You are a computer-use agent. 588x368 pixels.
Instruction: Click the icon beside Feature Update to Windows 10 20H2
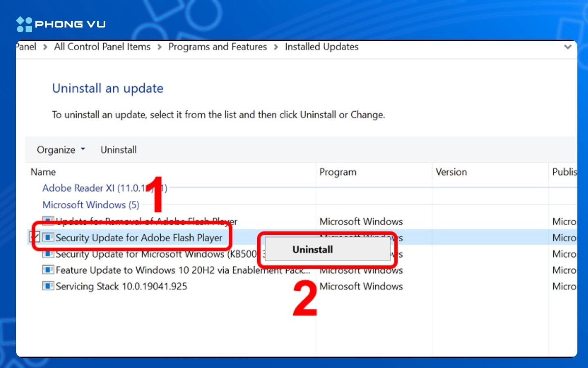(x=48, y=270)
